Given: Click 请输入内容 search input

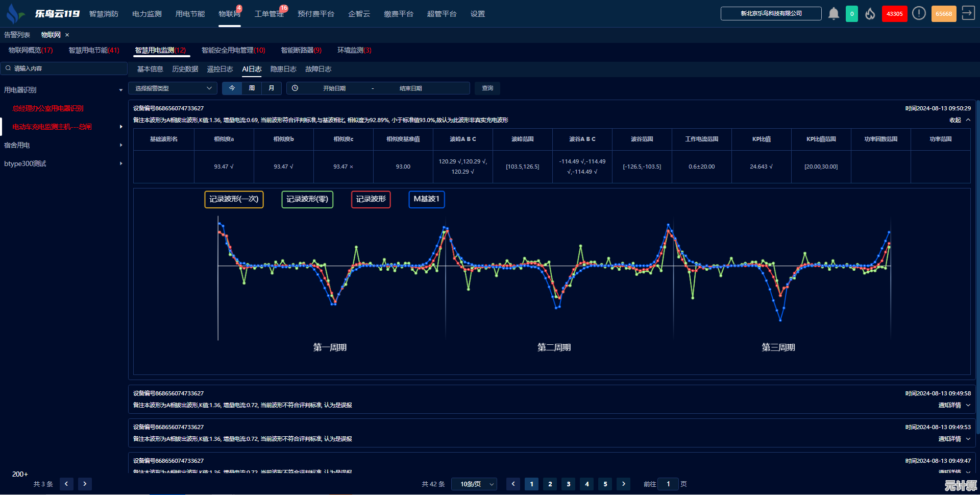Looking at the screenshot, I should pyautogui.click(x=64, y=68).
